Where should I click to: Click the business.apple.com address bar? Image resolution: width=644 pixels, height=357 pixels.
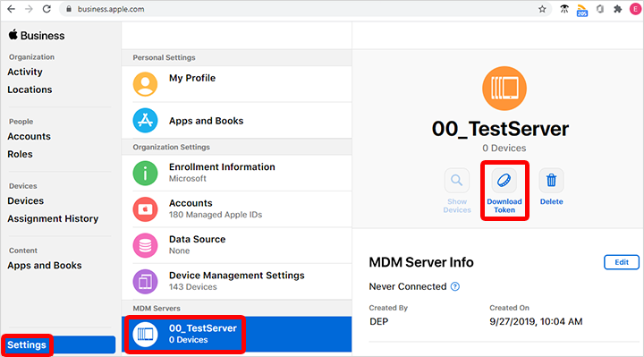coord(304,9)
